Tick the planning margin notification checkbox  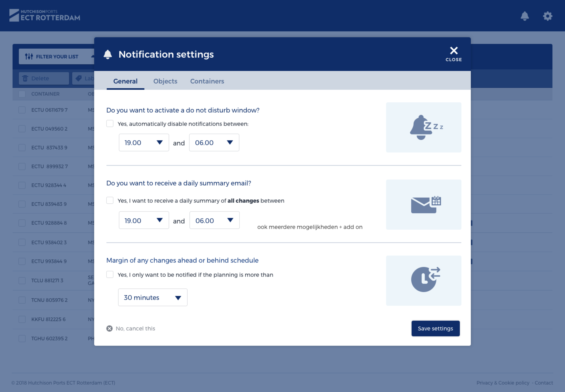pyautogui.click(x=110, y=274)
